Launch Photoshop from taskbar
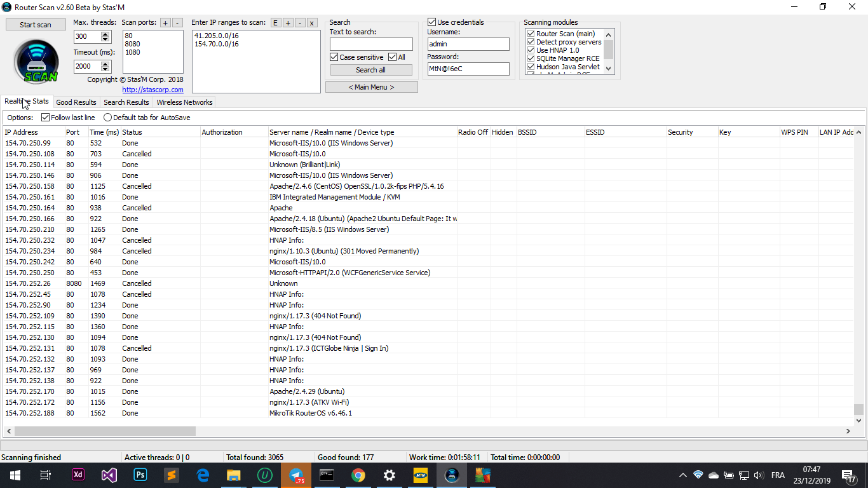 140,475
